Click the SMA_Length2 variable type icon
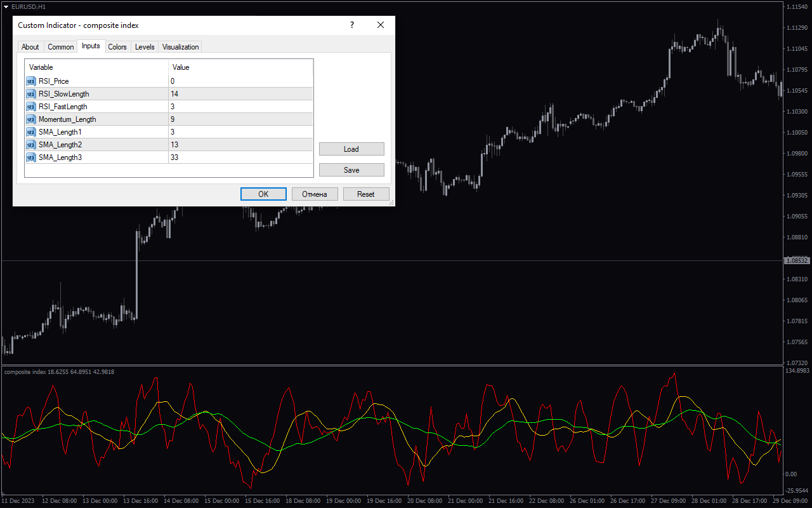Viewport: 812px width, 508px height. [31, 145]
